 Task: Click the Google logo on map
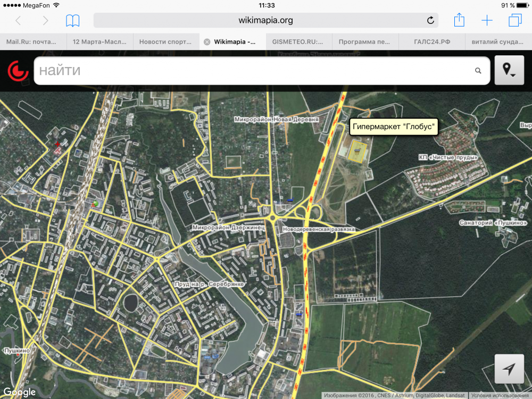[19, 392]
